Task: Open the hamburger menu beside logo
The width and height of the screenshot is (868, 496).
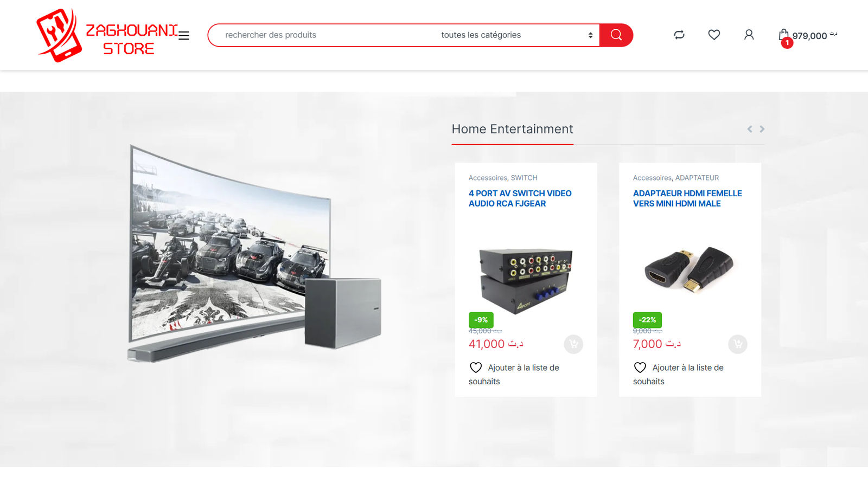Action: point(184,35)
